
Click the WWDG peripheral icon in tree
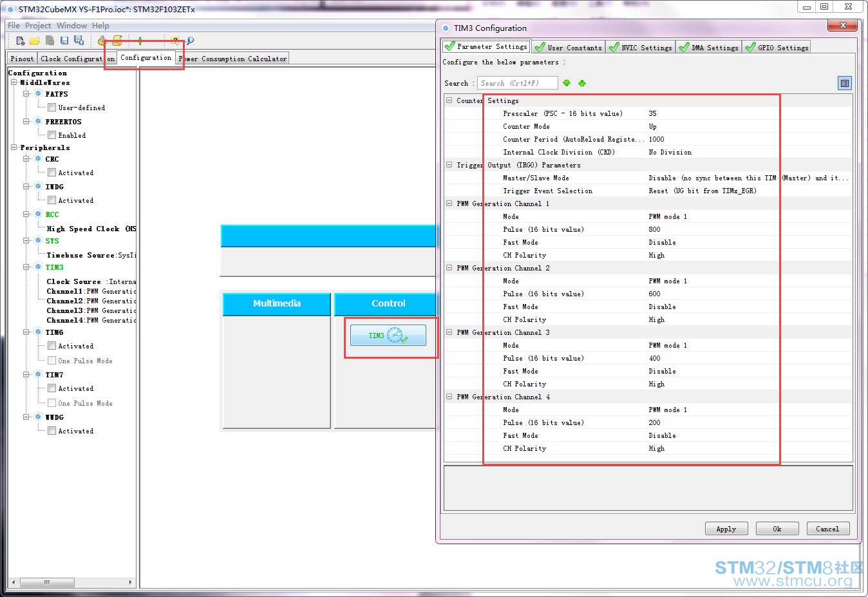tap(38, 417)
